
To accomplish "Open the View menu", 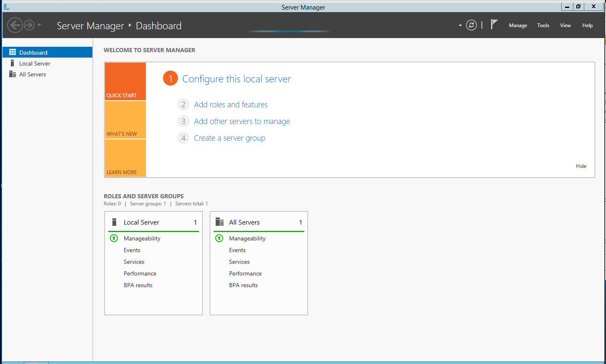I will pyautogui.click(x=565, y=25).
